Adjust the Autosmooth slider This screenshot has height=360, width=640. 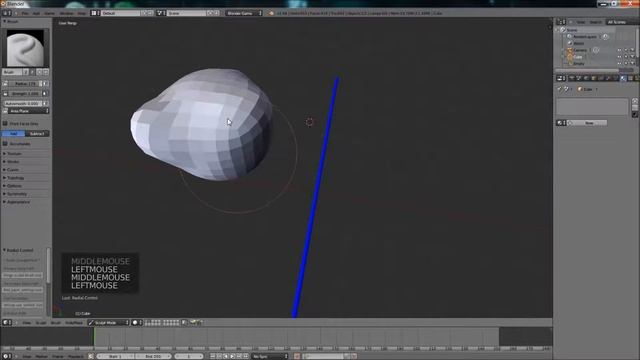(22, 104)
